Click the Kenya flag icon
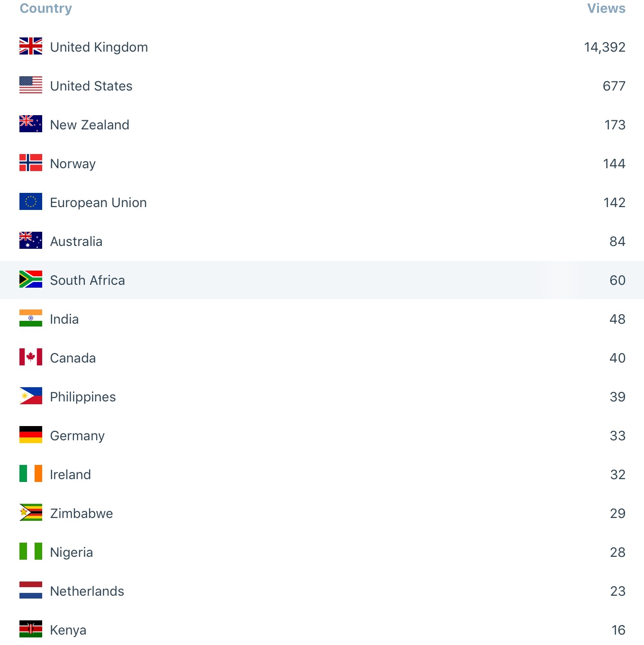Image resolution: width=644 pixels, height=645 pixels. tap(31, 629)
